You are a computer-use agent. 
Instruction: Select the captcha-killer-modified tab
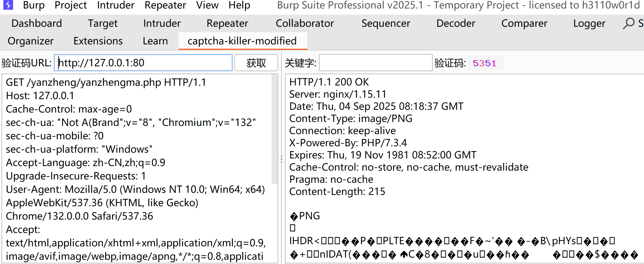point(242,41)
